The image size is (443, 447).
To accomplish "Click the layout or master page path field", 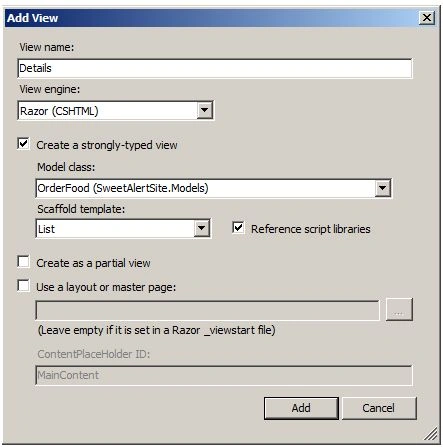I will [207, 310].
